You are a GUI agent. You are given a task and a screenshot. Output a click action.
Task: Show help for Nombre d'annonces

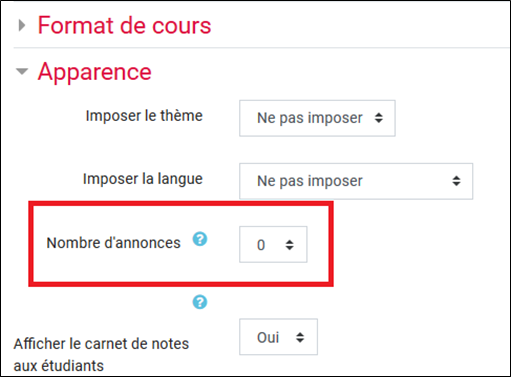(x=200, y=239)
